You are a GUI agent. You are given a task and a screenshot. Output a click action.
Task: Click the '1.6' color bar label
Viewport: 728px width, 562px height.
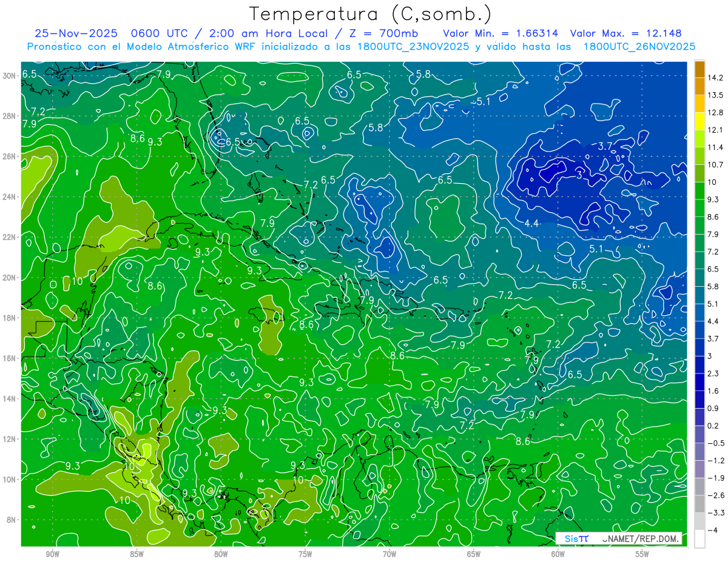pyautogui.click(x=713, y=391)
